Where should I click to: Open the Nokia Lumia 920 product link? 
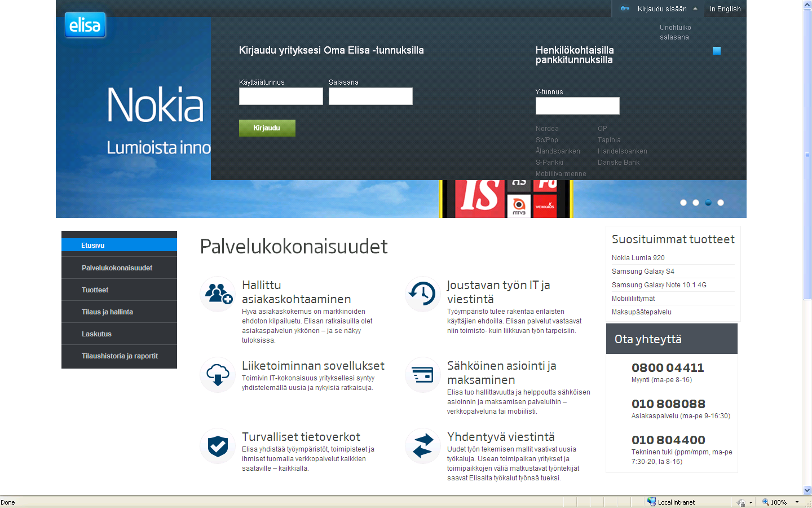click(638, 258)
